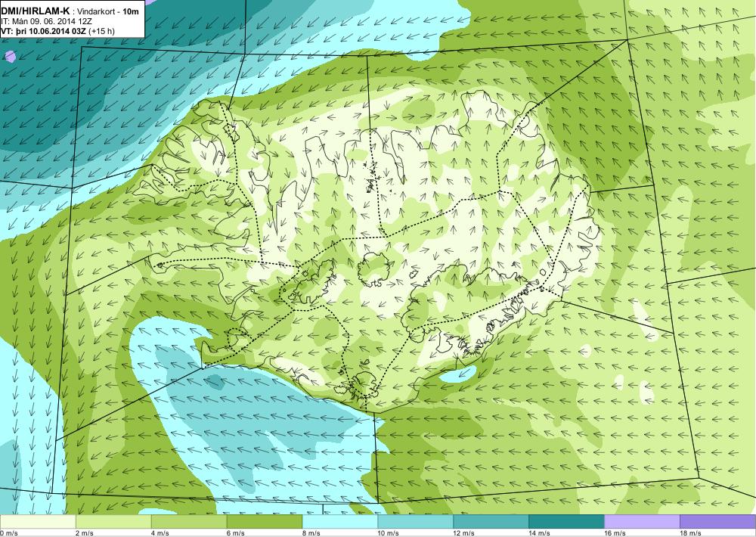Select the light green 2–4 m/s legend swatch

click(x=113, y=522)
